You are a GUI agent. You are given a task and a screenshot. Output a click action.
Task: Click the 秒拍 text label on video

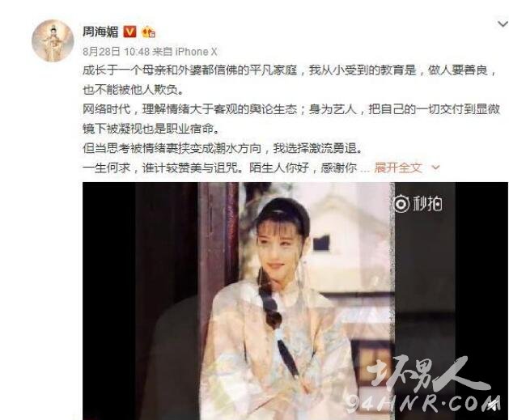427,204
